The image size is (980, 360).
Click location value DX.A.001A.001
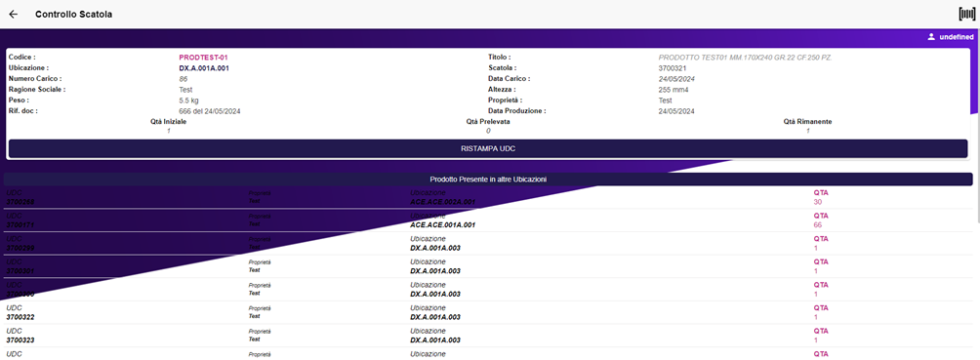click(204, 67)
